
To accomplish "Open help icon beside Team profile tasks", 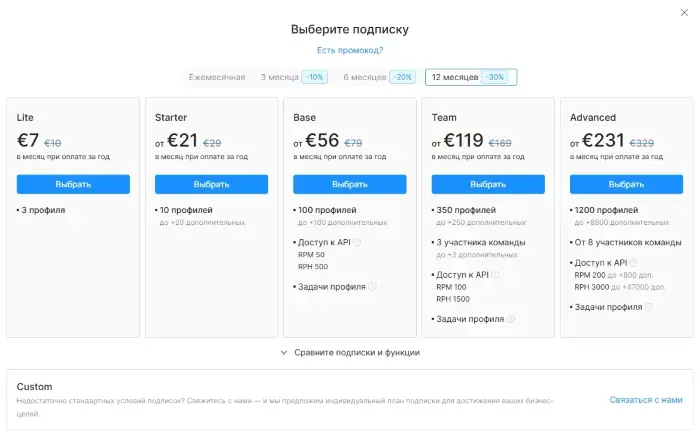I will (511, 319).
